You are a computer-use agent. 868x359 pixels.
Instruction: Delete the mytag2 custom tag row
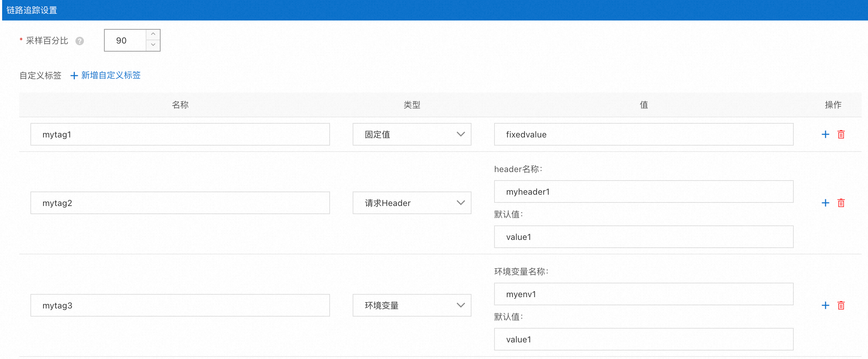tap(841, 202)
